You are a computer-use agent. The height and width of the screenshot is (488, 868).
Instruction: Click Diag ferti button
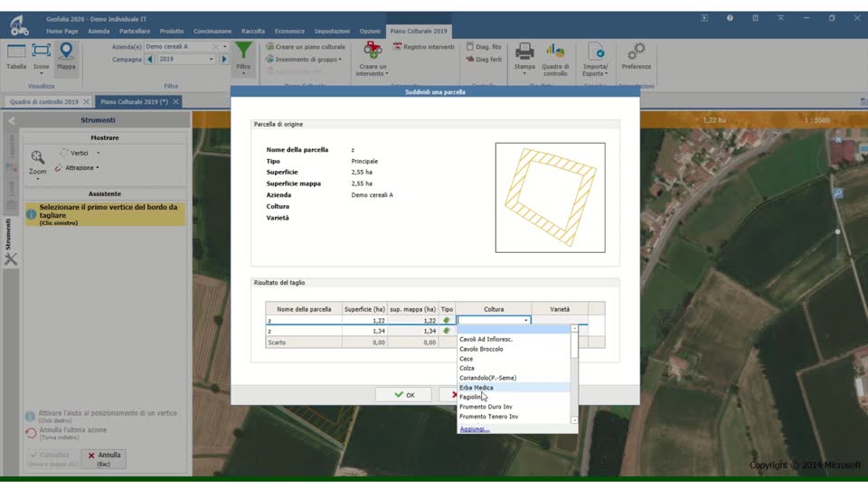click(x=484, y=60)
